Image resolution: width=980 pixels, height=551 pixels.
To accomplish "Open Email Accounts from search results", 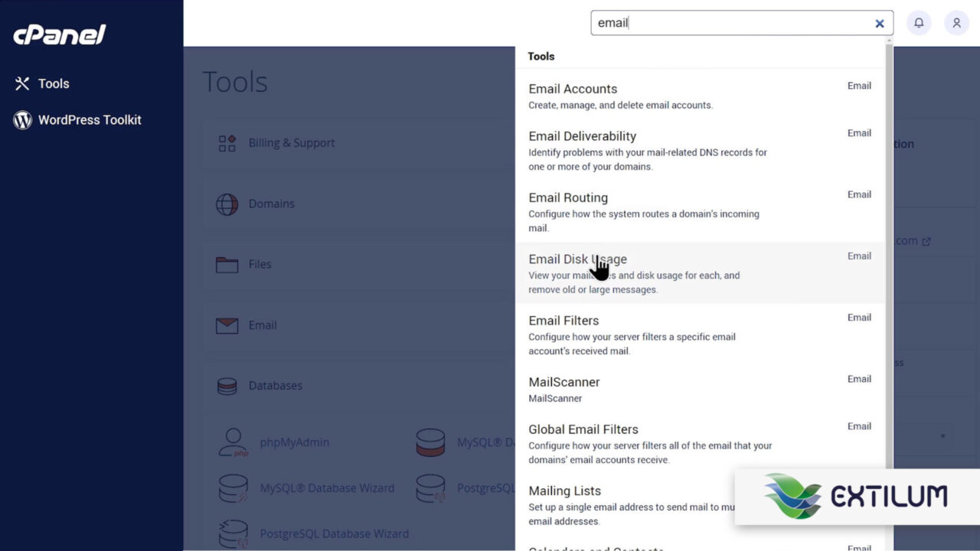I will pyautogui.click(x=573, y=89).
